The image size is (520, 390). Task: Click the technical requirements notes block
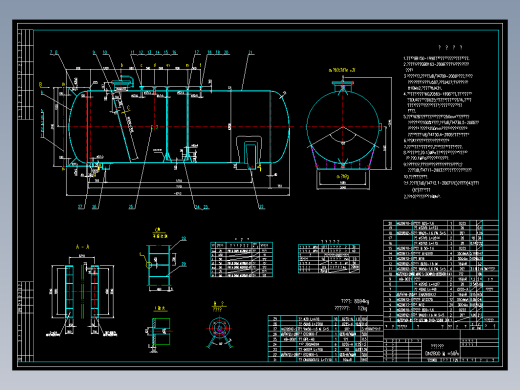click(442, 122)
